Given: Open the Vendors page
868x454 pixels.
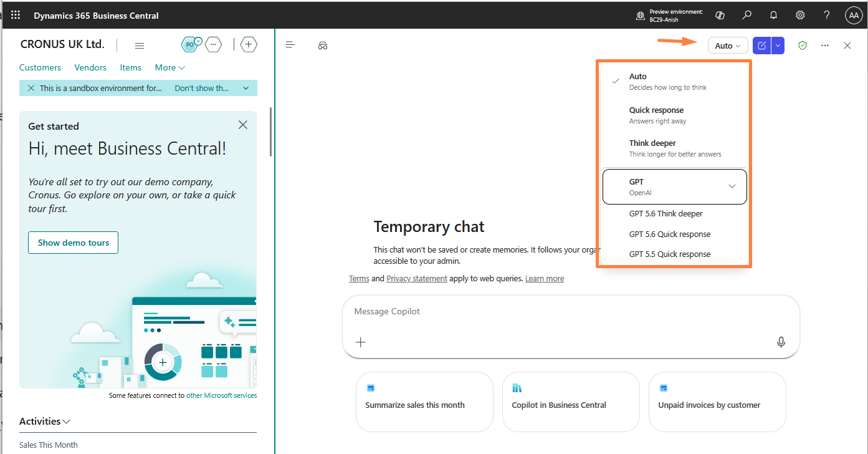Looking at the screenshot, I should 90,67.
